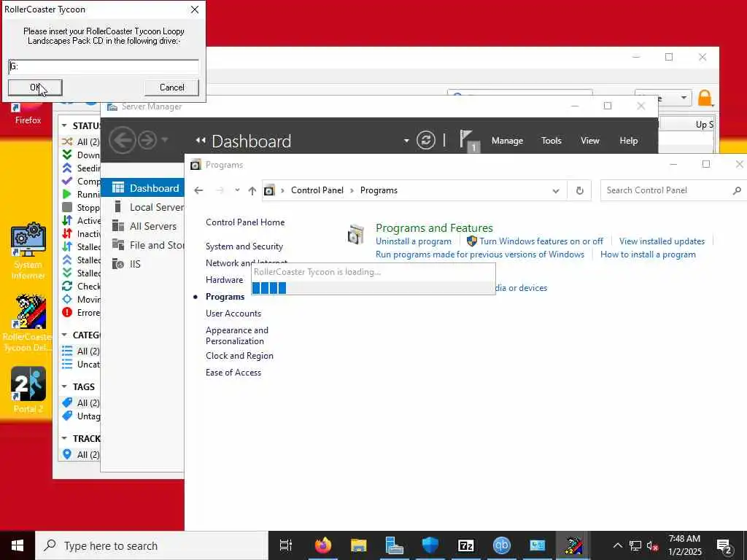
Task: Open Ease of Access category
Action: [x=233, y=373]
